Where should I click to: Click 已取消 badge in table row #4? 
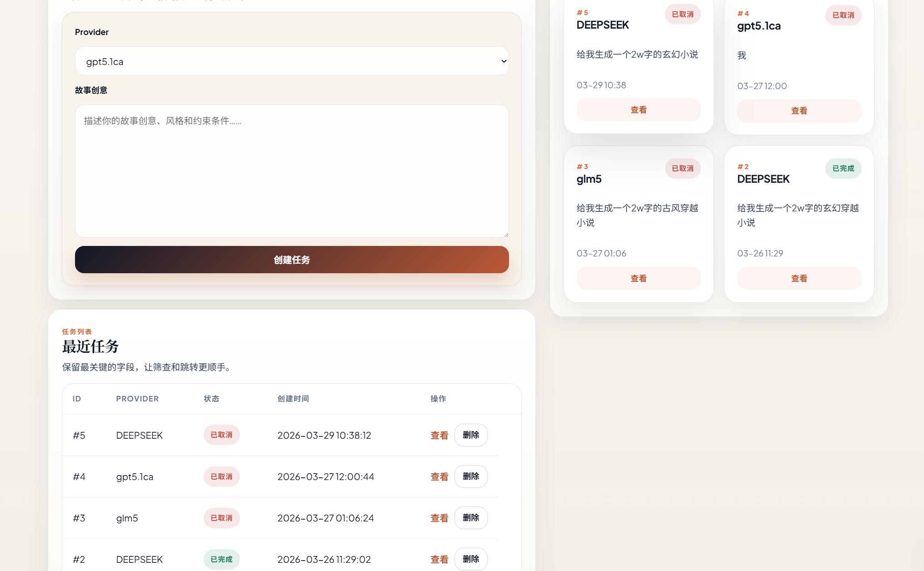(221, 477)
